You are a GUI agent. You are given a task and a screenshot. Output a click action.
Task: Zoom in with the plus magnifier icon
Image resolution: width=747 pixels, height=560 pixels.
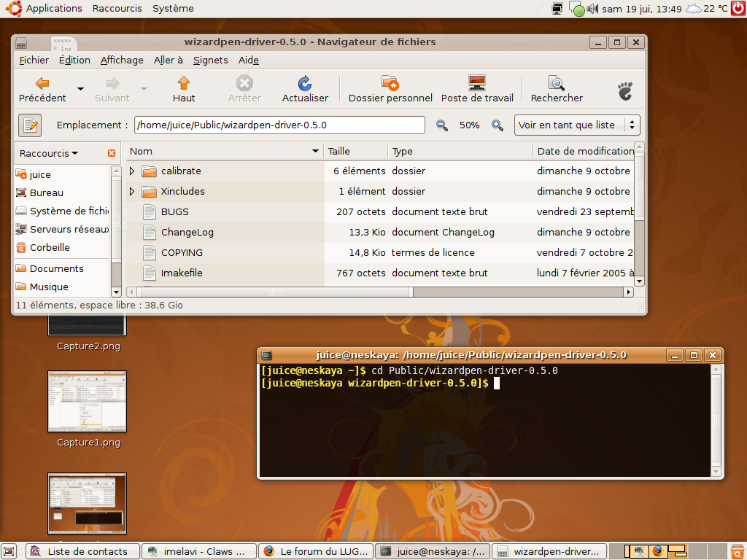click(498, 125)
